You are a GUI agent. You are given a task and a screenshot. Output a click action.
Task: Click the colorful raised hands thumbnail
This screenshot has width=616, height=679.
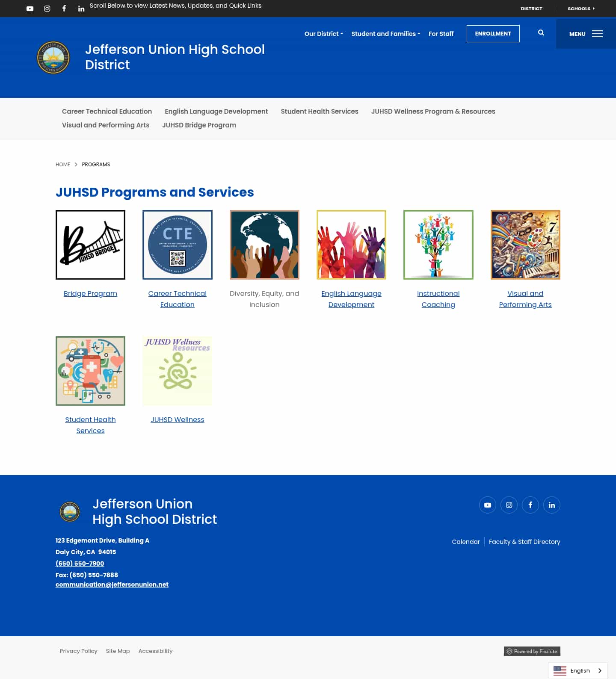pyautogui.click(x=351, y=245)
